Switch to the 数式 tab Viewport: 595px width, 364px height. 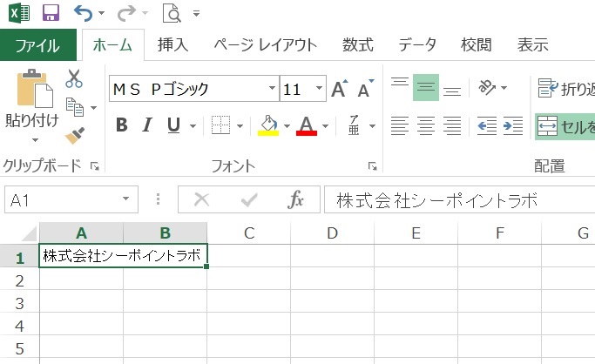[357, 45]
